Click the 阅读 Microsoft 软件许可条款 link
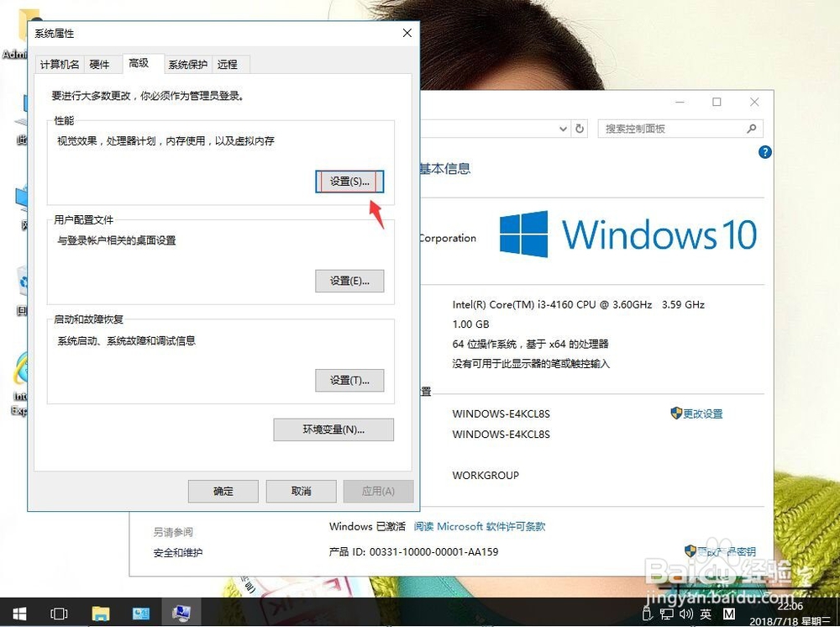The image size is (840, 627). [x=479, y=526]
